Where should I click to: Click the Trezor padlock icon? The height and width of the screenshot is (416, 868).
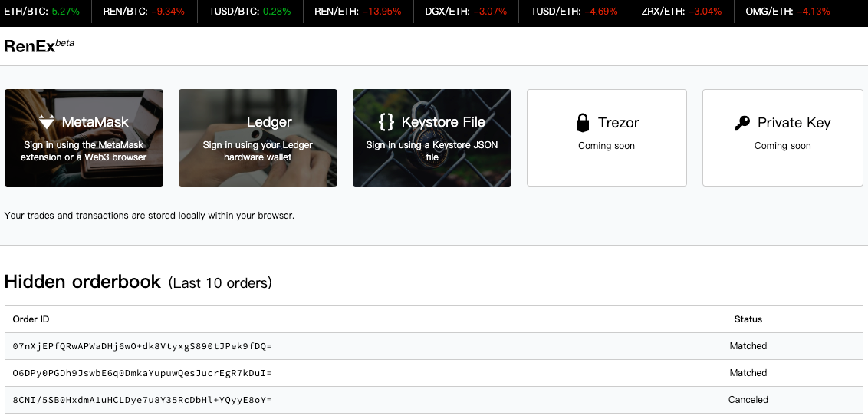pyautogui.click(x=584, y=123)
